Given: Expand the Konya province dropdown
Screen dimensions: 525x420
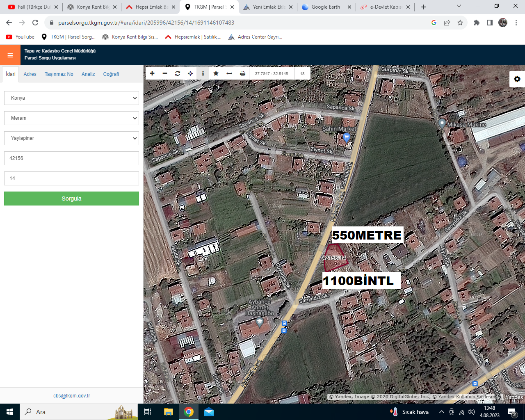Looking at the screenshot, I should click(x=71, y=98).
